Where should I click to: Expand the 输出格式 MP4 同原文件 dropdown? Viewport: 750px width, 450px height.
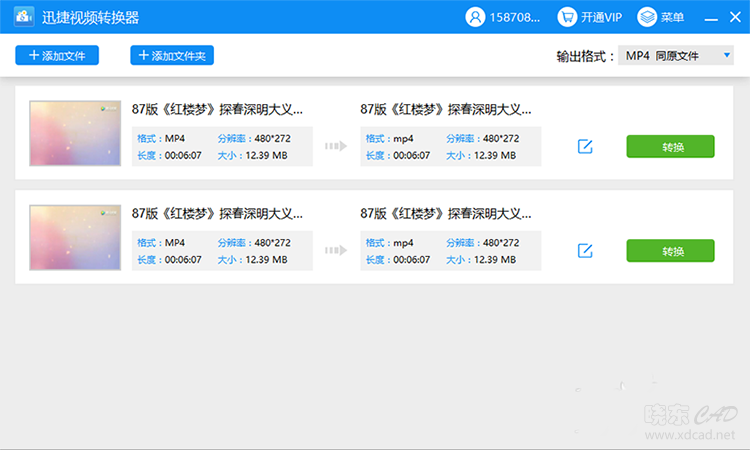click(675, 55)
